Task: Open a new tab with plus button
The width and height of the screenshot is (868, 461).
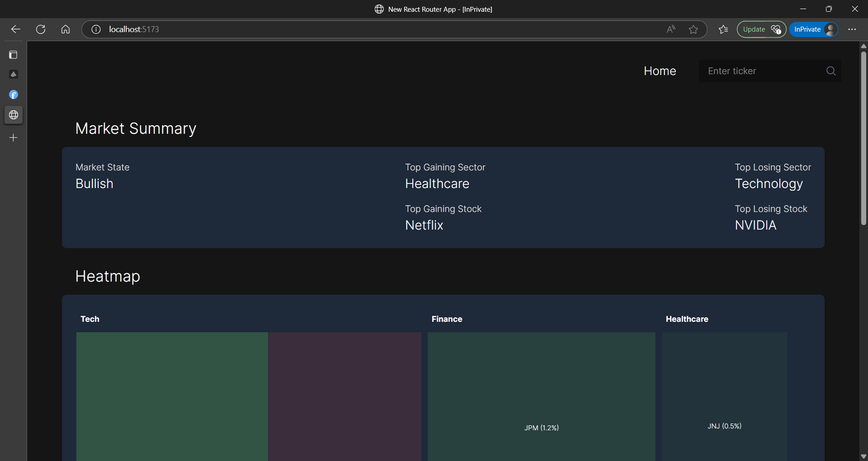Action: click(x=14, y=138)
